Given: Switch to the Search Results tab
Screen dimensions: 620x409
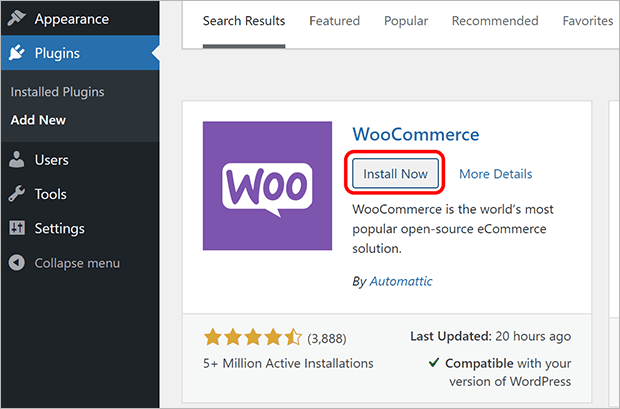Looking at the screenshot, I should click(244, 21).
